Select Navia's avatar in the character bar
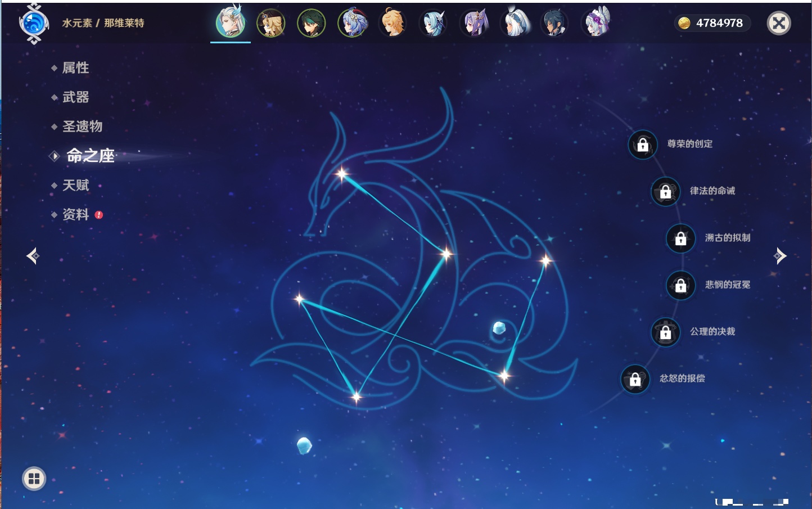This screenshot has width=812, height=509. coord(270,24)
